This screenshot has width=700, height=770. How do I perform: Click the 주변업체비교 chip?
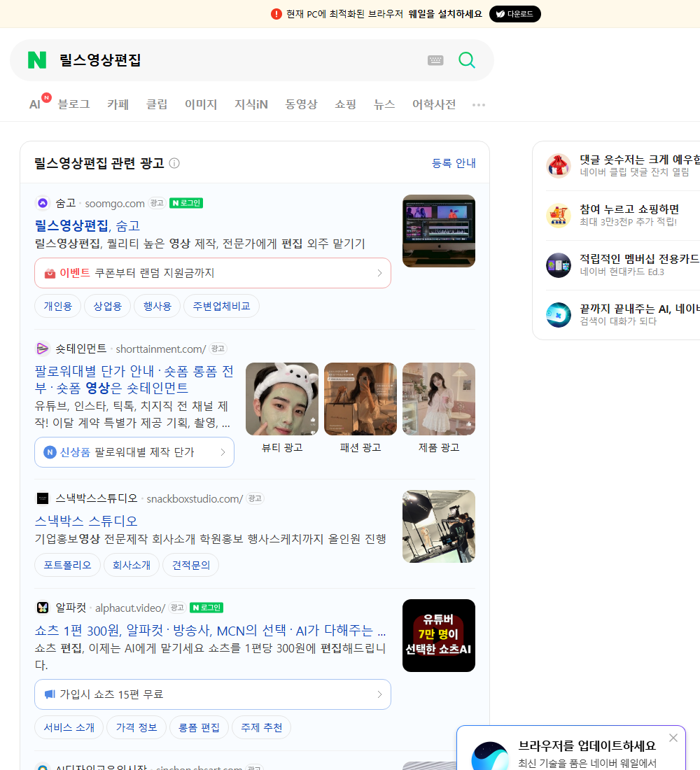tap(221, 306)
